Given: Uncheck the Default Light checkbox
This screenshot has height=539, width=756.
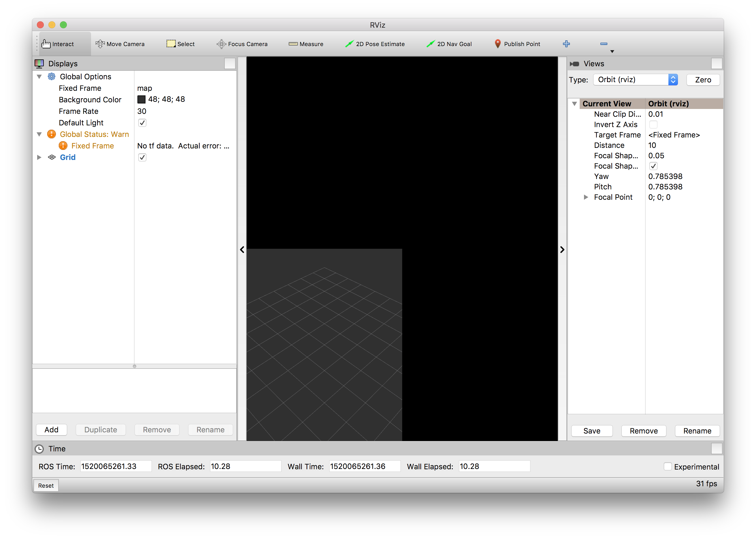Looking at the screenshot, I should point(142,122).
